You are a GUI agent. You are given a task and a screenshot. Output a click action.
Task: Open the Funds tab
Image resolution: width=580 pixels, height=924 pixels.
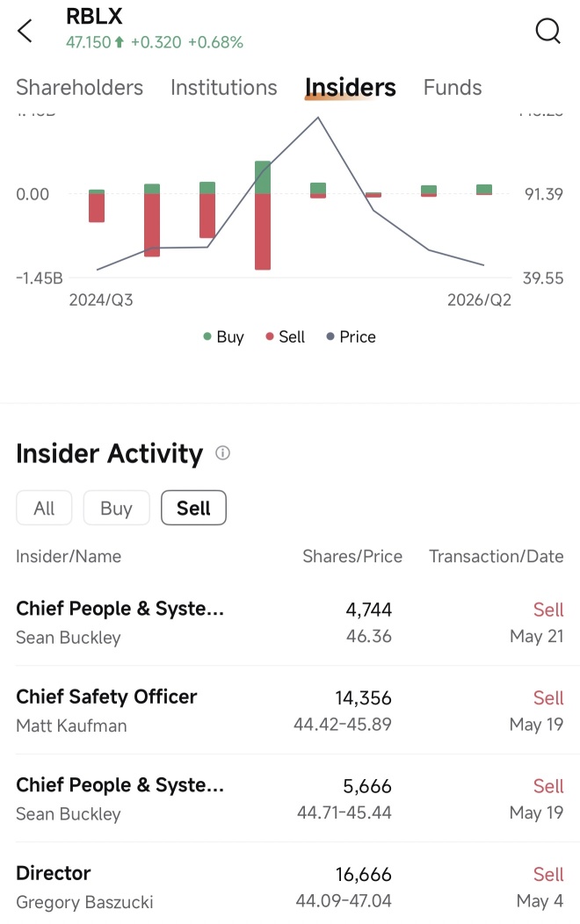tap(453, 88)
